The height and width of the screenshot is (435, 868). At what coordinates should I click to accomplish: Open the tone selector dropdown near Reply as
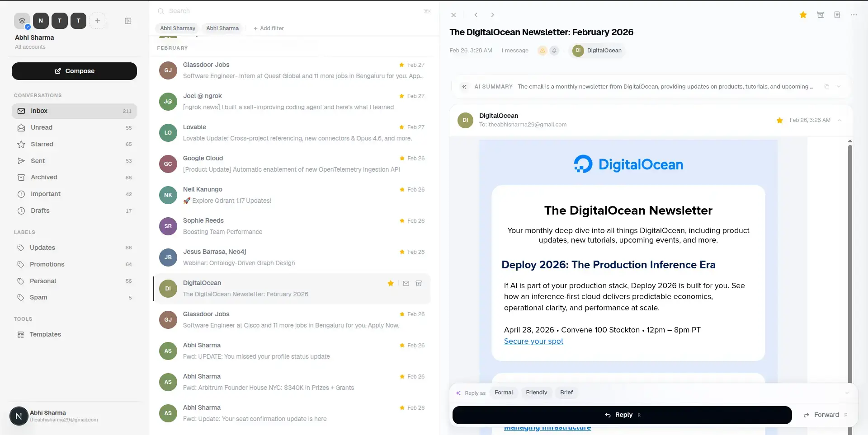click(x=848, y=393)
